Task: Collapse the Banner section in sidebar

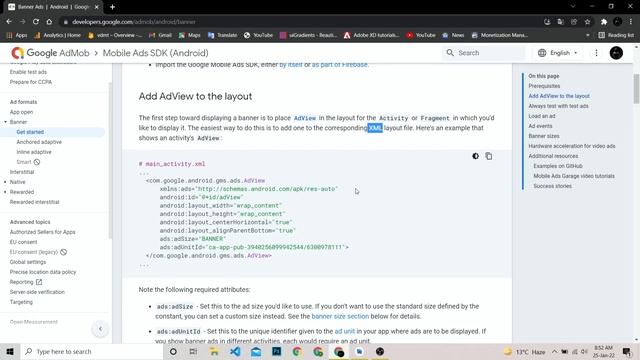Action: (x=6, y=122)
